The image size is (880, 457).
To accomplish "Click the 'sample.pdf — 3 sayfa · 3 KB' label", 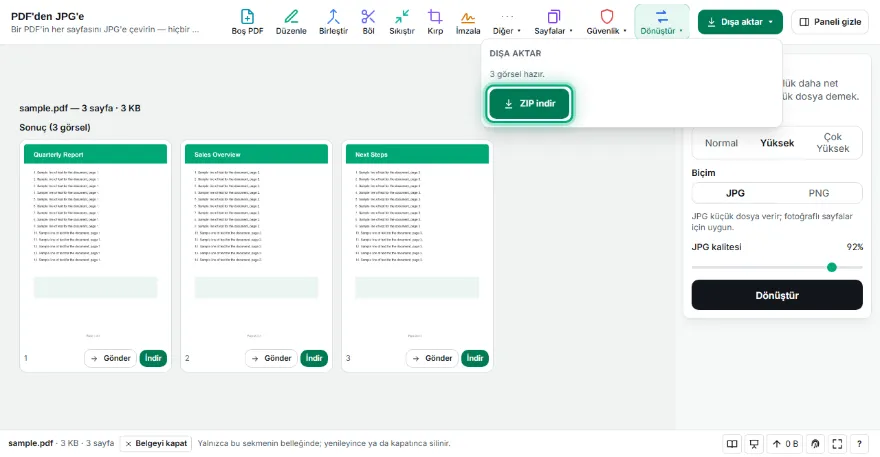I will click(80, 108).
